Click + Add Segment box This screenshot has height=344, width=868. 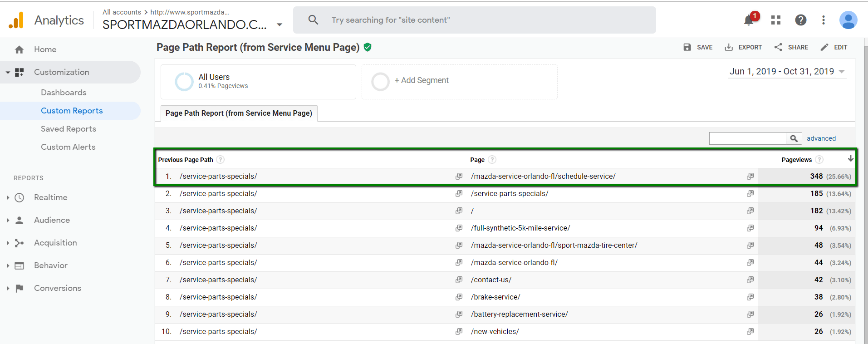click(459, 82)
